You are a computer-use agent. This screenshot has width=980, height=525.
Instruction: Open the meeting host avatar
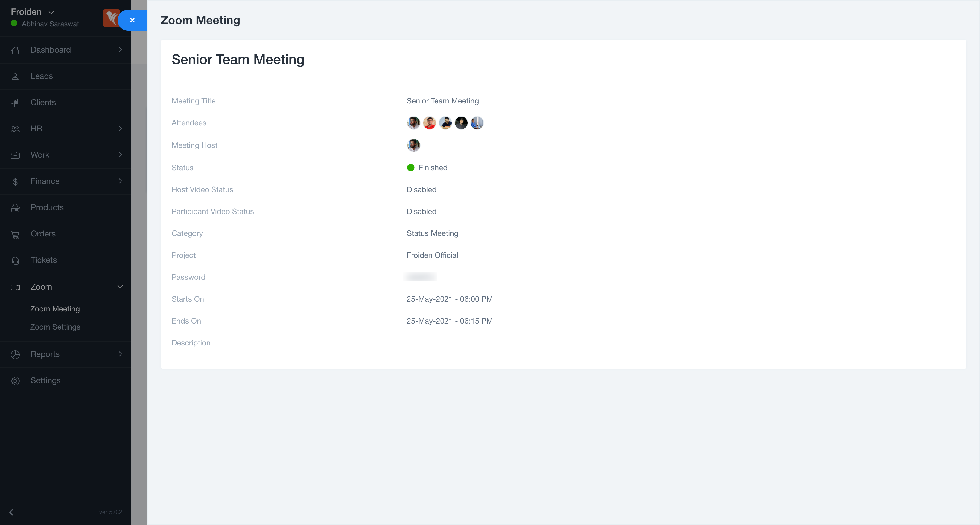413,145
